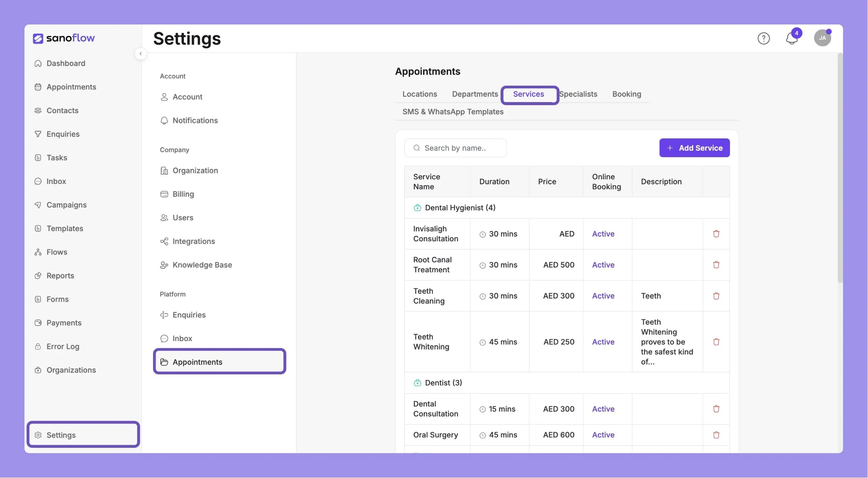The height and width of the screenshot is (478, 868).
Task: Click the Search by name field
Action: [455, 148]
